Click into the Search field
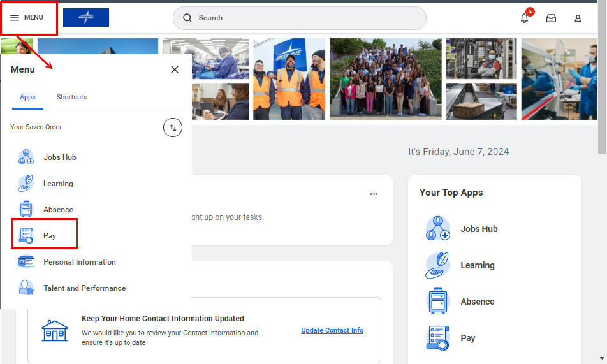The height and width of the screenshot is (364, 607). [300, 18]
